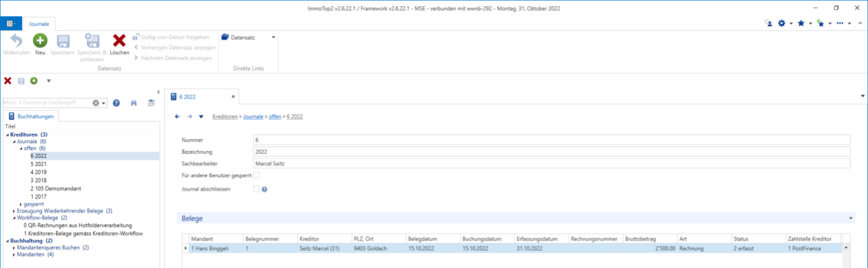Collapse the Journale tree node
Image resolution: width=868 pixels, height=268 pixels.
(13, 142)
